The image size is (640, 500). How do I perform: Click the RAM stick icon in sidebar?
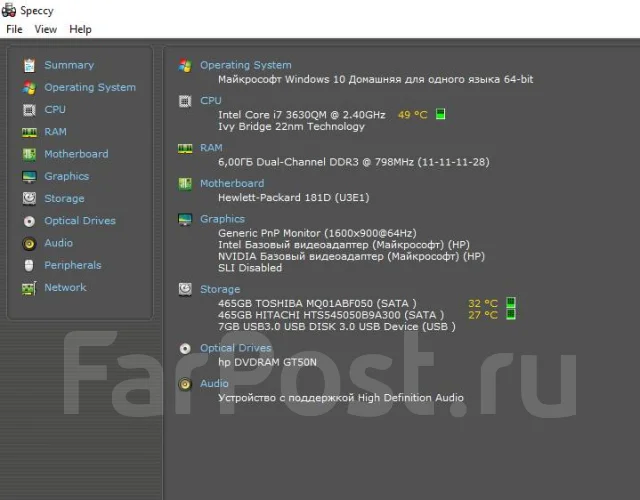pyautogui.click(x=29, y=132)
